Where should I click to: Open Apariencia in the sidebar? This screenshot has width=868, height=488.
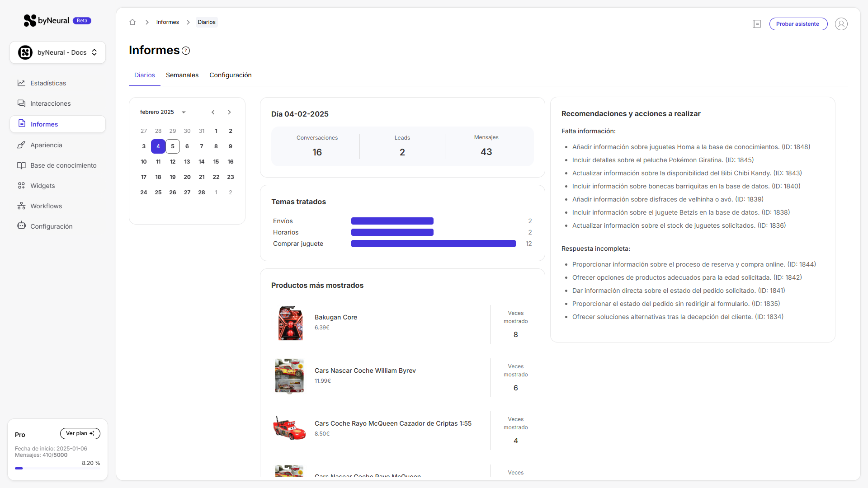(x=46, y=145)
